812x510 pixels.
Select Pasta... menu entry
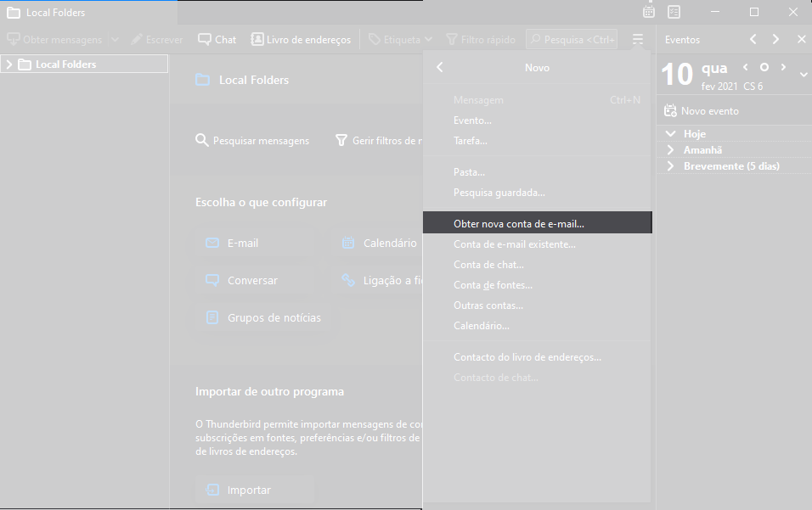click(537, 172)
